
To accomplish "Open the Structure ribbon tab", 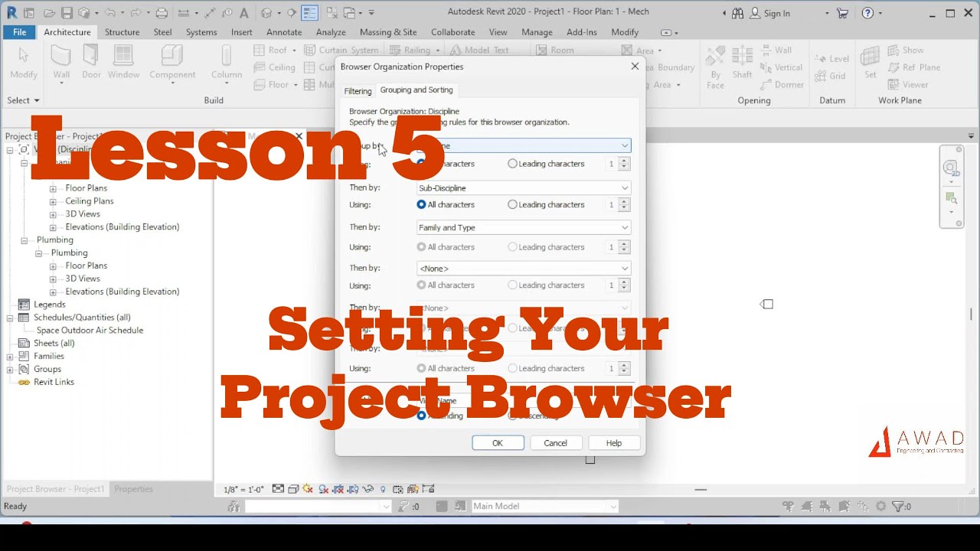I will tap(122, 32).
